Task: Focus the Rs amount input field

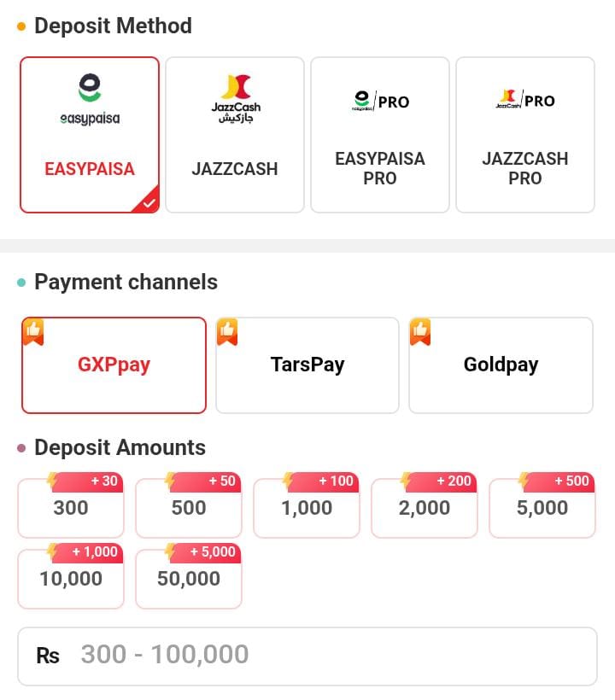Action: click(307, 656)
